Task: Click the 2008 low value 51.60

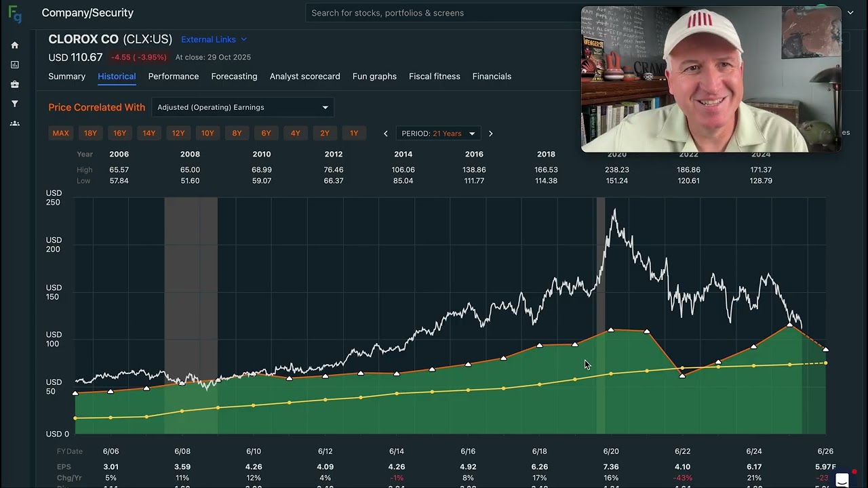Action: click(190, 181)
